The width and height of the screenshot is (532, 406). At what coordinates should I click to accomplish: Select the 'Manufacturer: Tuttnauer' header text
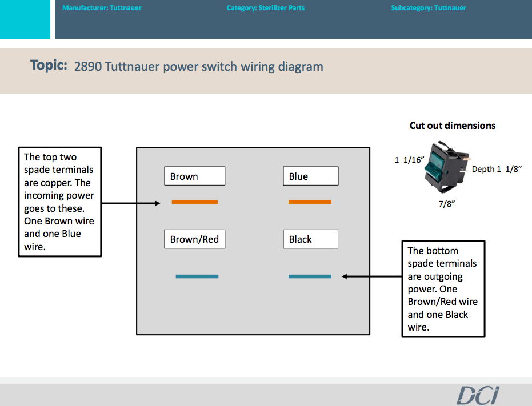pos(102,8)
